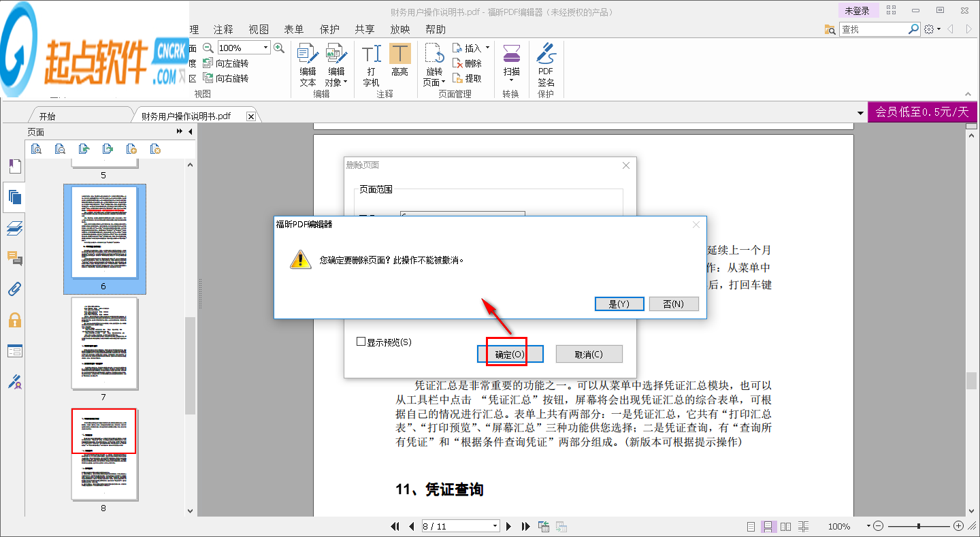This screenshot has height=537, width=980.
Task: Open the comments panel in sidebar
Action: pyautogui.click(x=14, y=258)
